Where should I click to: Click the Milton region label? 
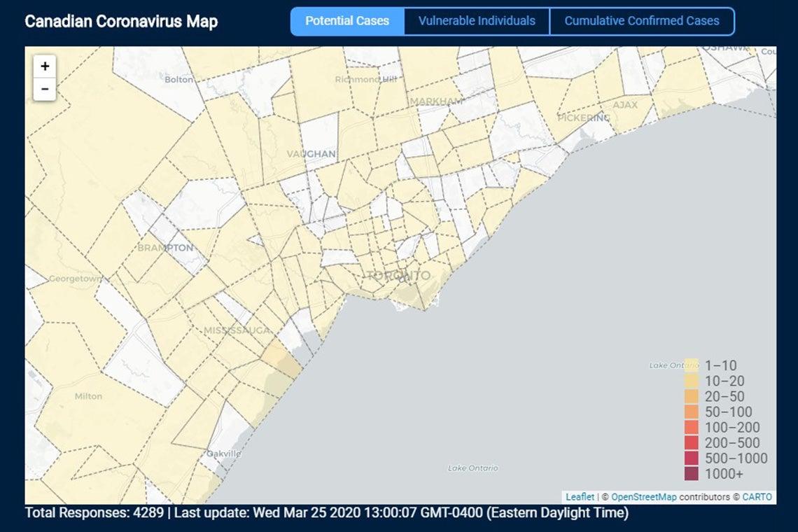click(88, 396)
